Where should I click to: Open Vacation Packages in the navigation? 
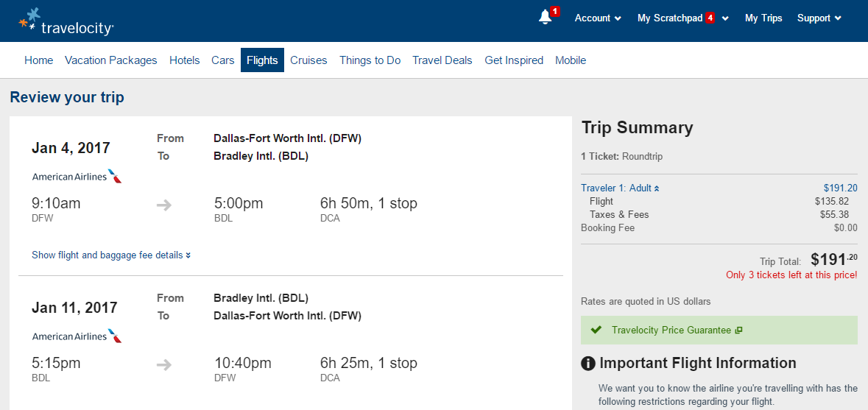click(x=110, y=60)
